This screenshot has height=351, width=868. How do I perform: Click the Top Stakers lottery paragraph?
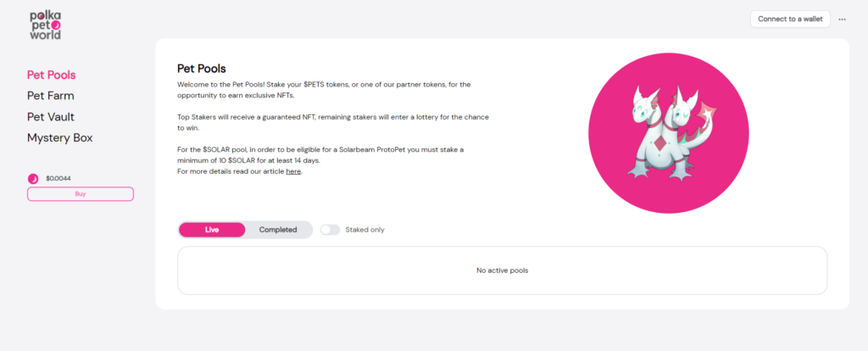pyautogui.click(x=333, y=122)
